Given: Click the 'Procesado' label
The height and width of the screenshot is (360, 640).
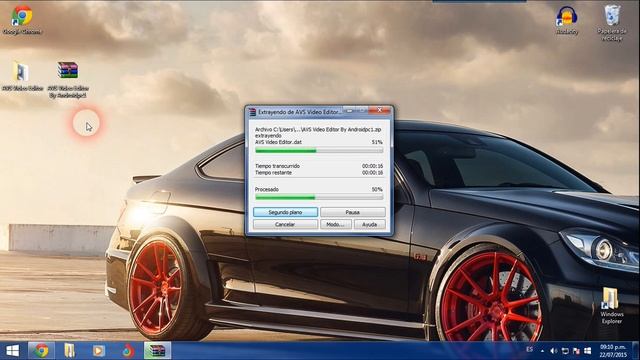Looking at the screenshot, I should 267,189.
